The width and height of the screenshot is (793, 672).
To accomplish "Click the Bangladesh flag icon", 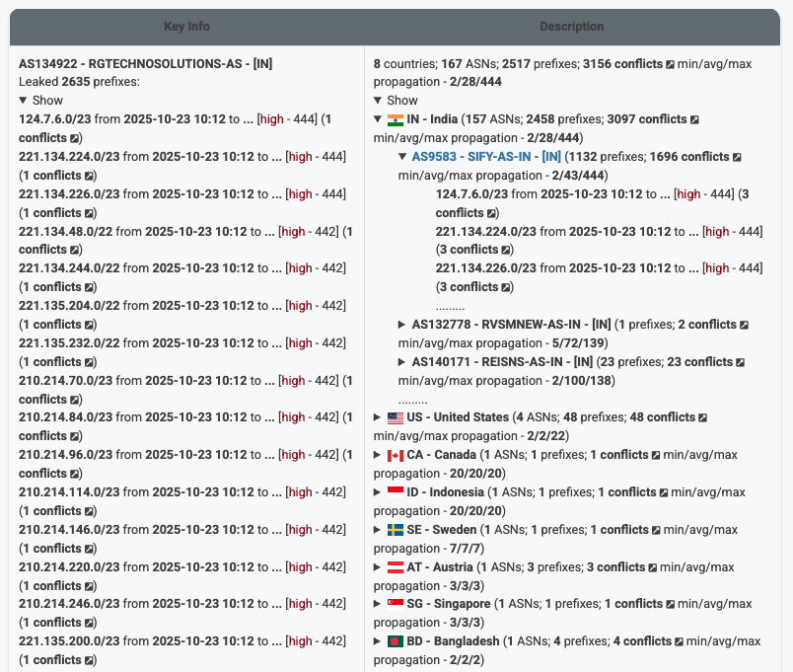I will click(395, 641).
